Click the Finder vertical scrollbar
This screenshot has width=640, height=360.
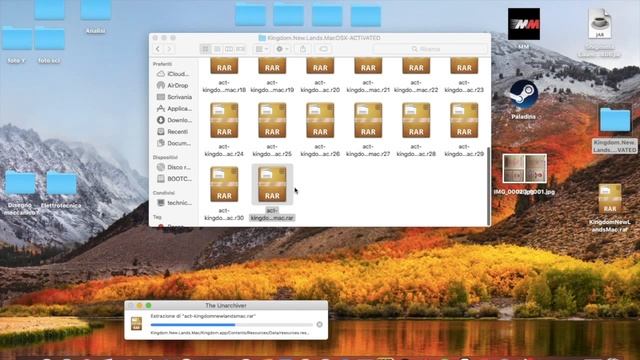click(x=488, y=186)
